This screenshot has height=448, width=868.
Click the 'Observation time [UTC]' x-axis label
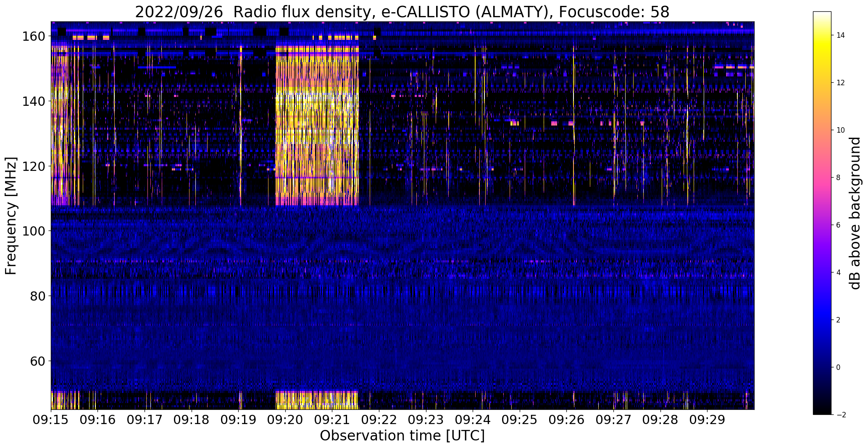point(402,436)
